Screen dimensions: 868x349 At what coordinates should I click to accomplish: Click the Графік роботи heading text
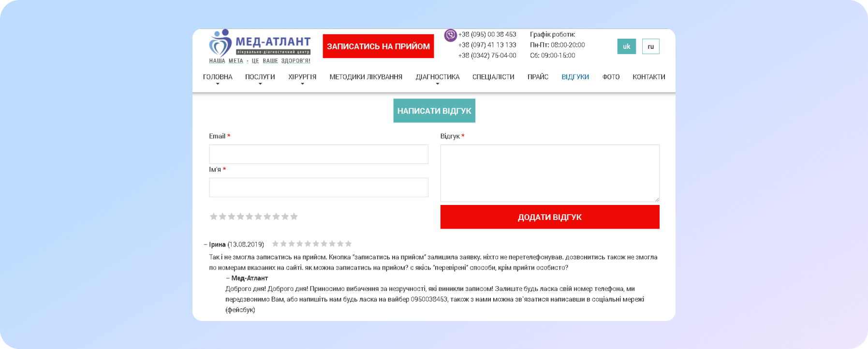[552, 34]
